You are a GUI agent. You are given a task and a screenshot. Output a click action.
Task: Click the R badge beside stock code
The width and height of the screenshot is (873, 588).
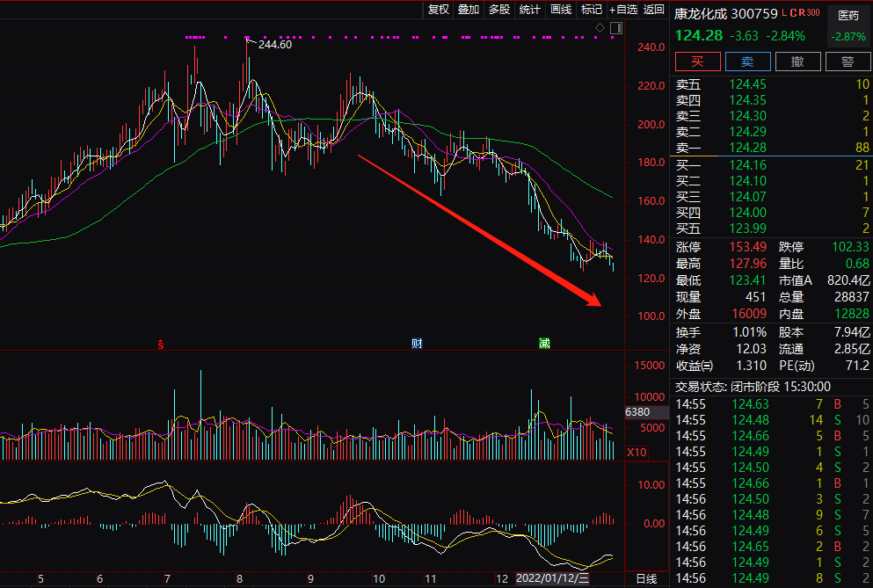point(800,13)
